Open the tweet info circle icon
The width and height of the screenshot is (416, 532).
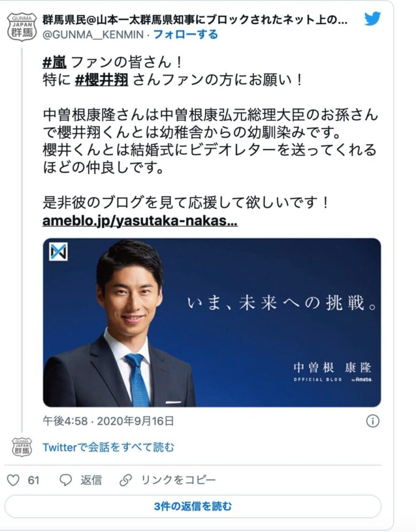coord(373,421)
